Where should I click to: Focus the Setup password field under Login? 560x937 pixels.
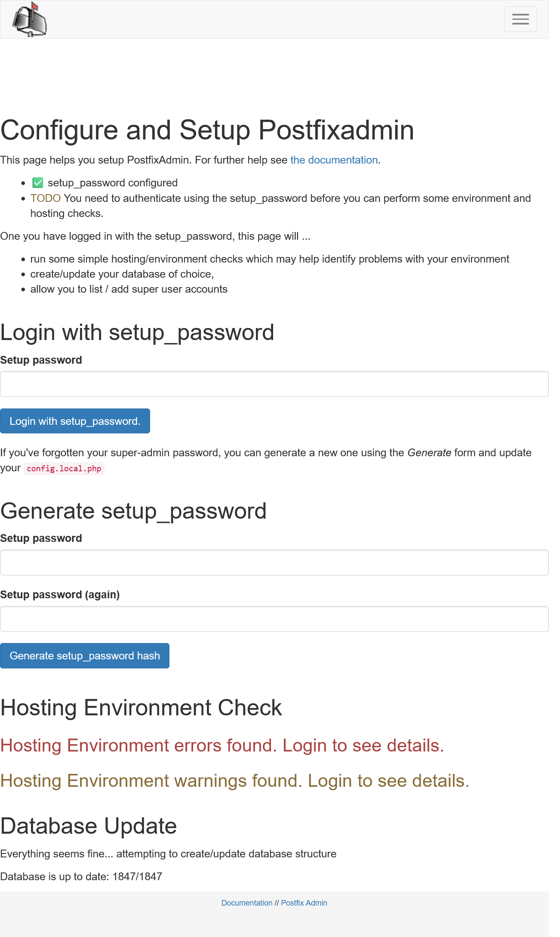[x=274, y=384]
